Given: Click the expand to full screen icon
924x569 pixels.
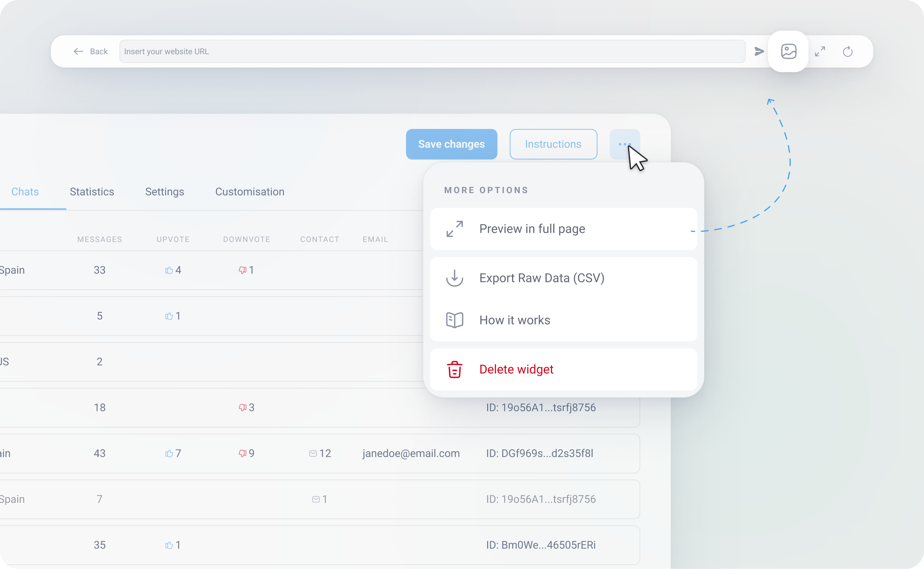Looking at the screenshot, I should click(821, 52).
